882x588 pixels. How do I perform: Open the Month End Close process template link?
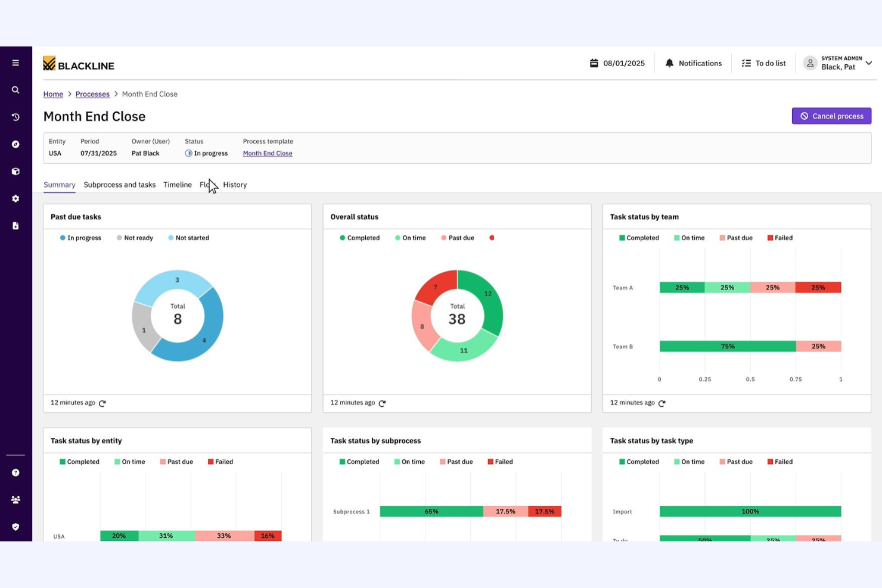267,153
